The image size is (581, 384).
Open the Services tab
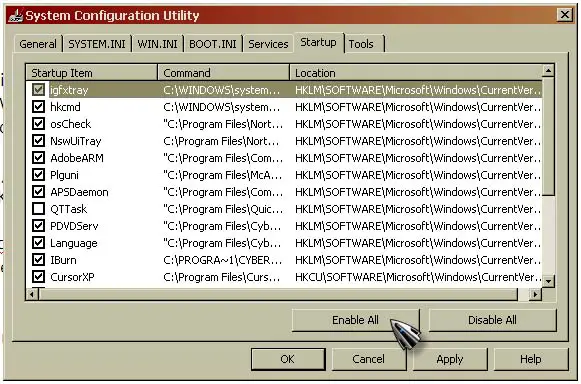point(268,44)
